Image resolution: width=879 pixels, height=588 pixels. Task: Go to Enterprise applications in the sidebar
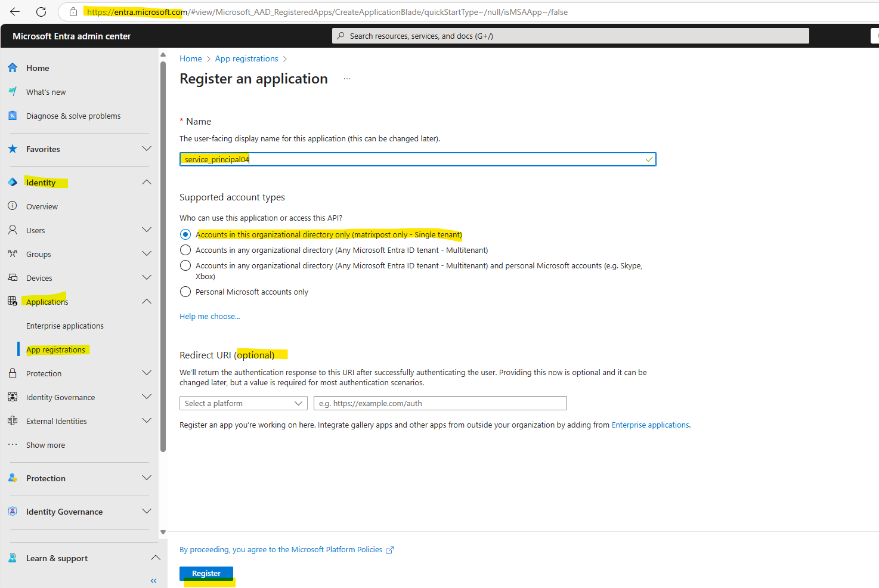point(64,326)
